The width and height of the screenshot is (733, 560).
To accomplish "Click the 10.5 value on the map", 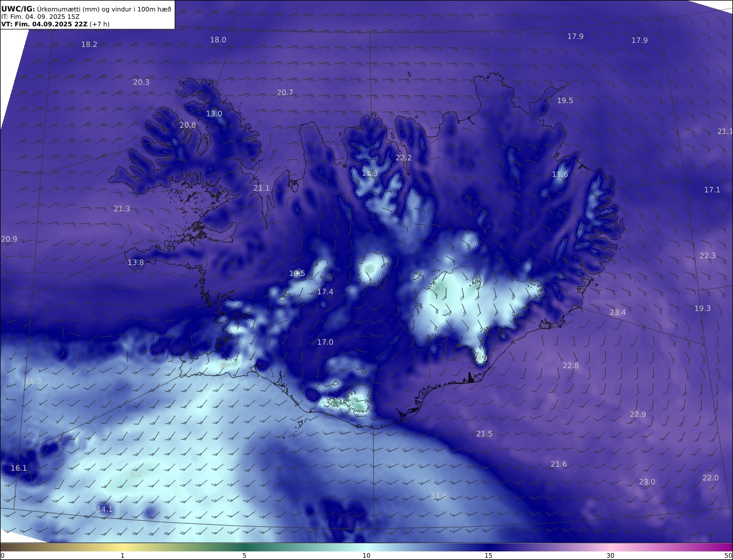I will tap(297, 273).
